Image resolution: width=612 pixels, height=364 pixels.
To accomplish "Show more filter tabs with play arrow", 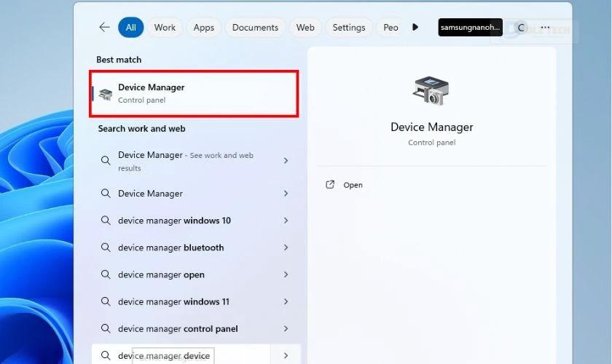I will pos(415,27).
